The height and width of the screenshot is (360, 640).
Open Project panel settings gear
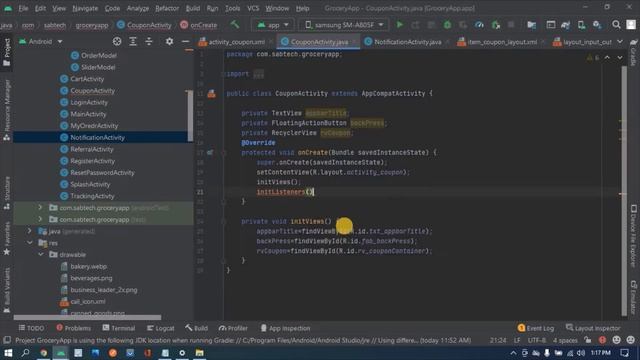point(169,41)
